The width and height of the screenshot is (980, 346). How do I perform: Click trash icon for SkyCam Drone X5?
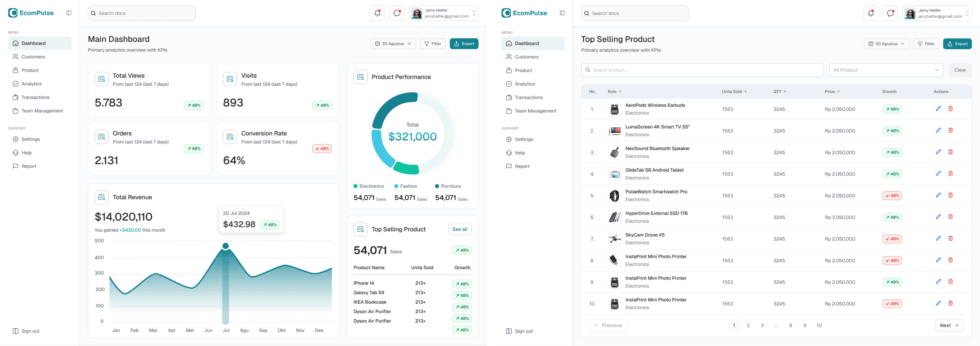pyautogui.click(x=950, y=238)
